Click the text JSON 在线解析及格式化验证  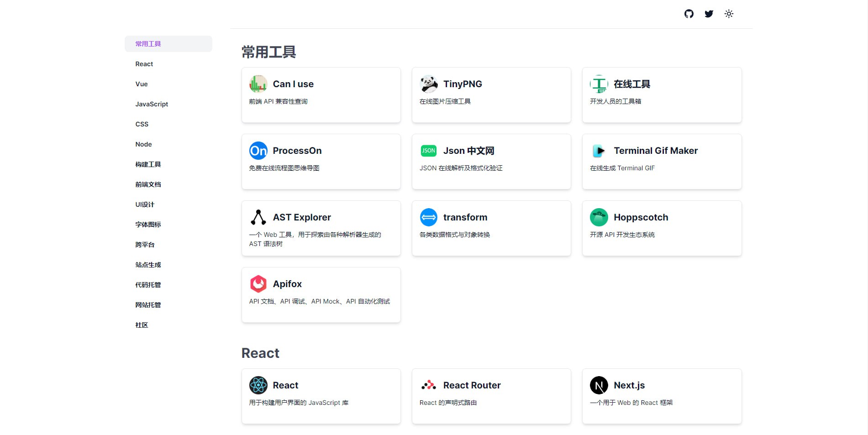coord(461,168)
